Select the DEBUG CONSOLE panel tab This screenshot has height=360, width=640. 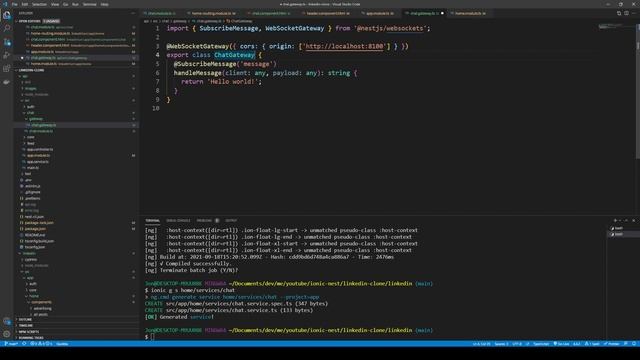pyautogui.click(x=178, y=220)
